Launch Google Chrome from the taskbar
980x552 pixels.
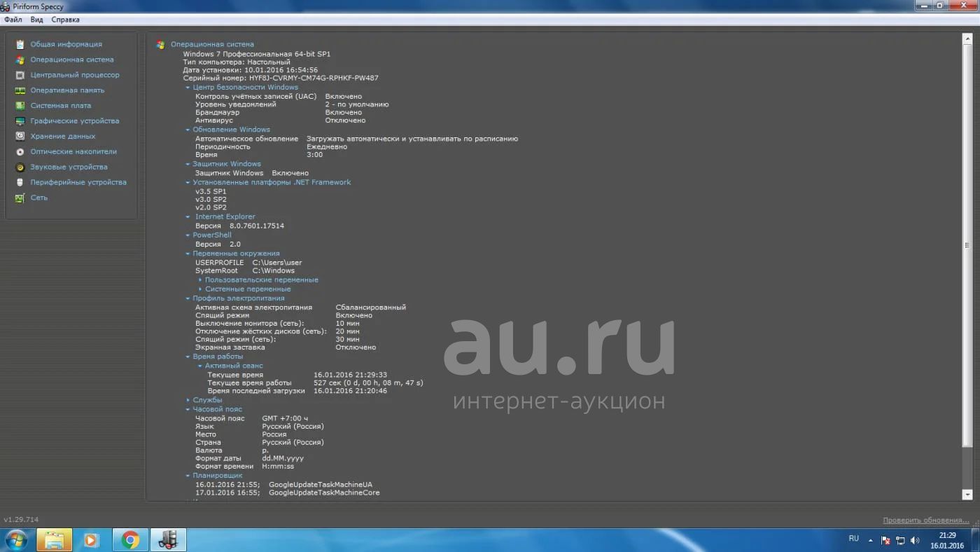pyautogui.click(x=129, y=540)
